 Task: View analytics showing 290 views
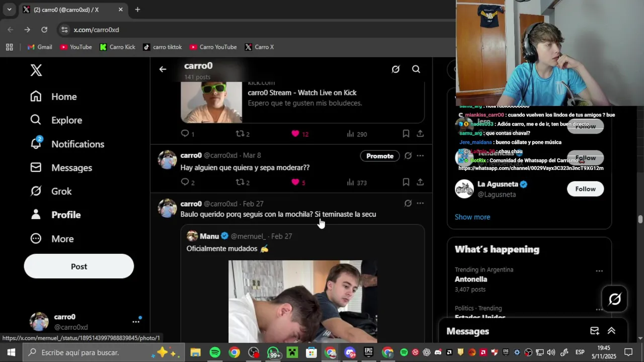(x=357, y=134)
